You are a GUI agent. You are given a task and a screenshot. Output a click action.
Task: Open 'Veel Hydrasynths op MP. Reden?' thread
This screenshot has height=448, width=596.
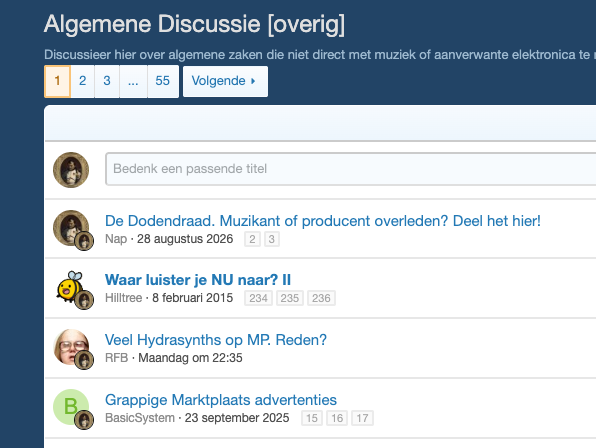(216, 340)
